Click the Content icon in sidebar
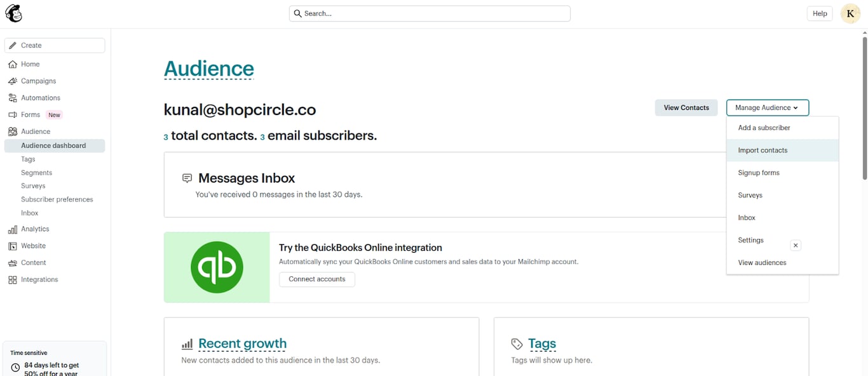The width and height of the screenshot is (868, 376). (13, 263)
